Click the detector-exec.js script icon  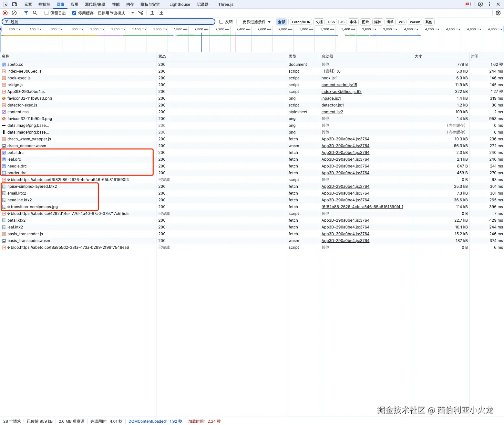[4, 105]
